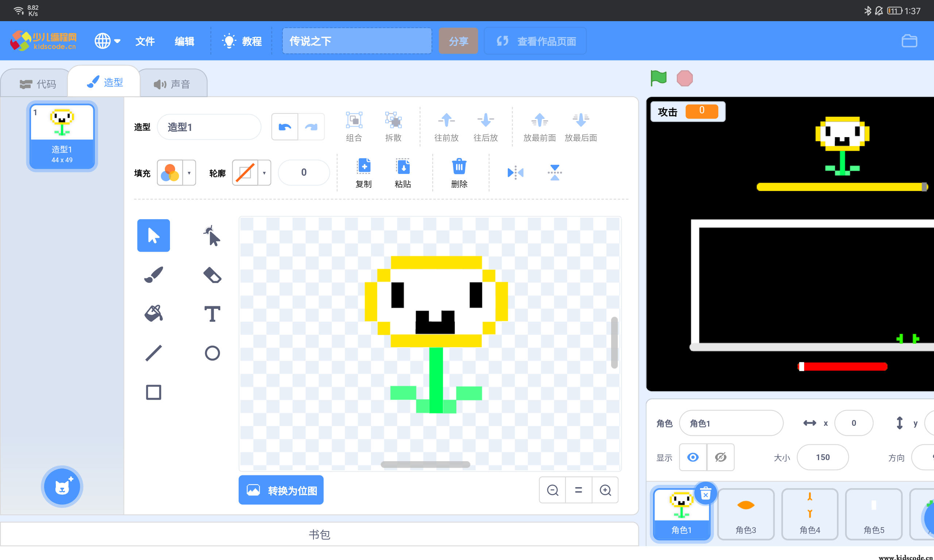This screenshot has width=934, height=560.
Task: Select sprite 角色3 thumbnail
Action: 746,514
